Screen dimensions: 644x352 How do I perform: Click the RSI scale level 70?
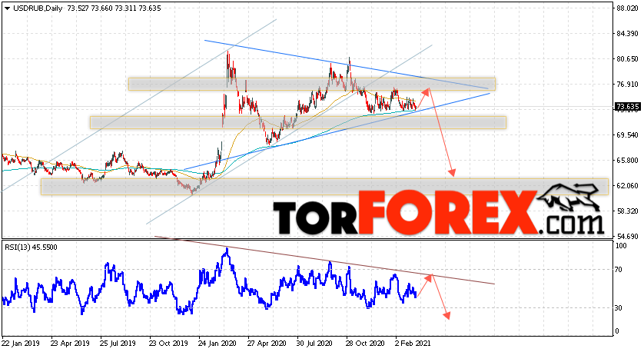click(x=620, y=270)
